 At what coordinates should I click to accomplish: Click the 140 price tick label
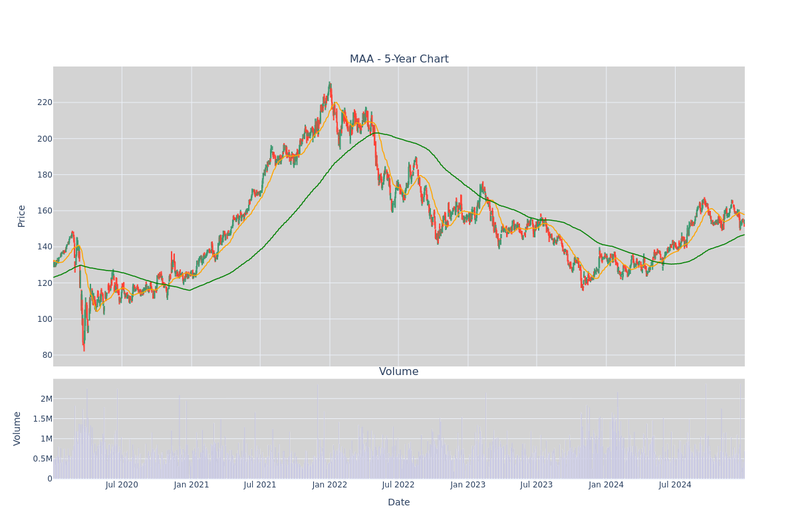point(45,247)
